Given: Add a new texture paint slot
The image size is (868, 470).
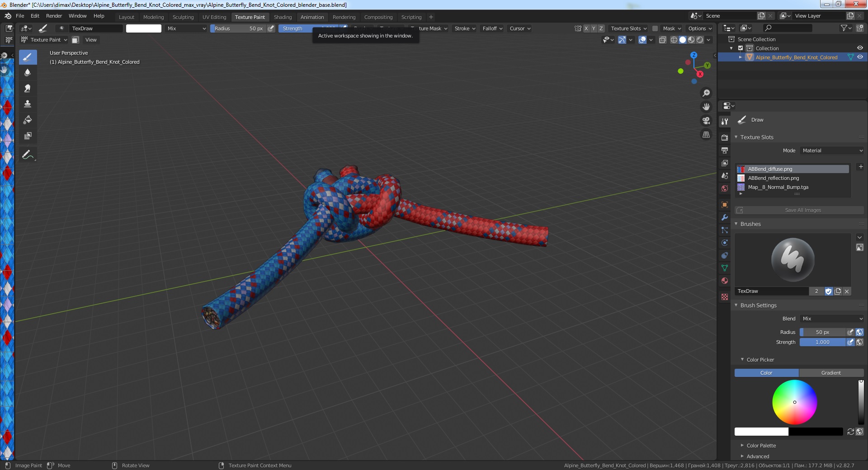Looking at the screenshot, I should [x=861, y=167].
